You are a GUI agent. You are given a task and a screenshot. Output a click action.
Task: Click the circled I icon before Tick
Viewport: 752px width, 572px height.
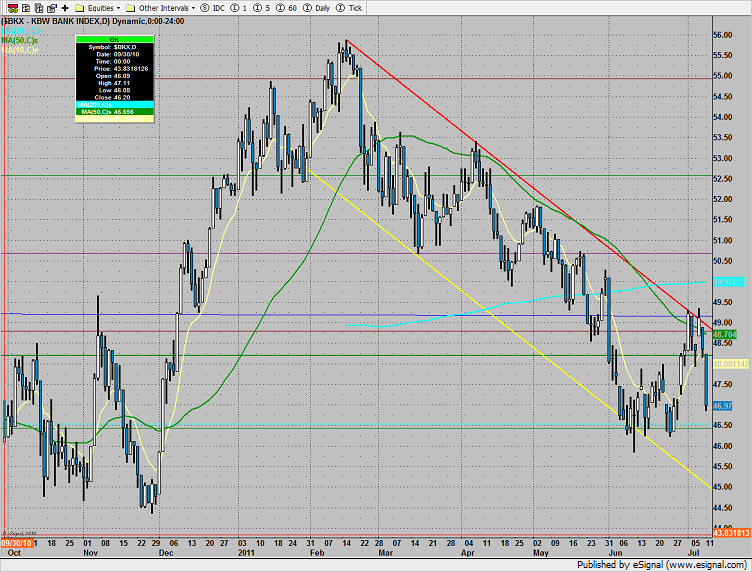click(x=341, y=8)
